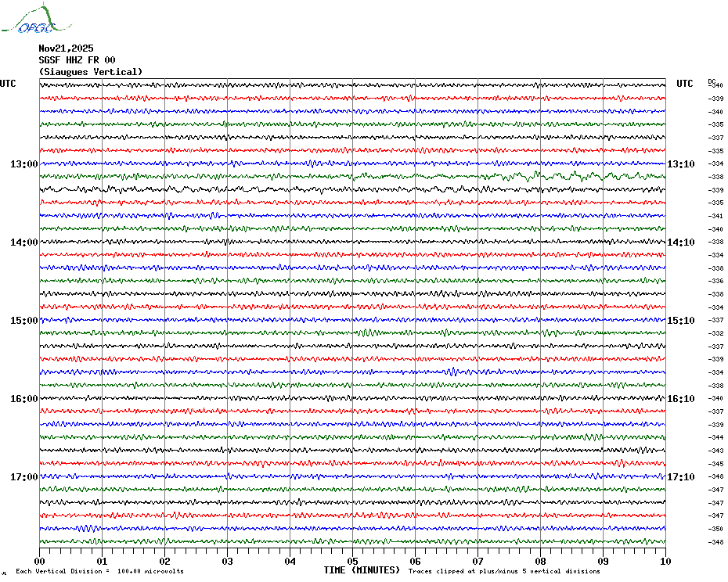Click the DC offset value '-336'
The image size is (728, 582).
pos(715,282)
